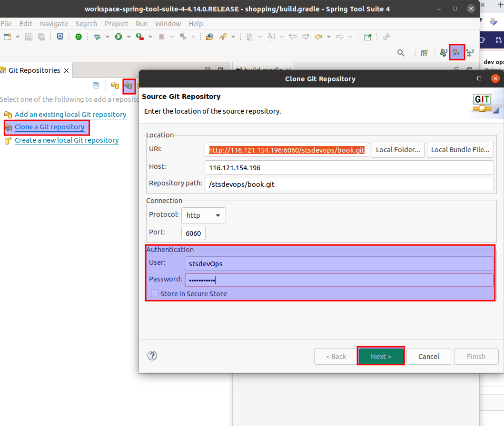
Task: Open the Help menu
Action: pos(196,24)
